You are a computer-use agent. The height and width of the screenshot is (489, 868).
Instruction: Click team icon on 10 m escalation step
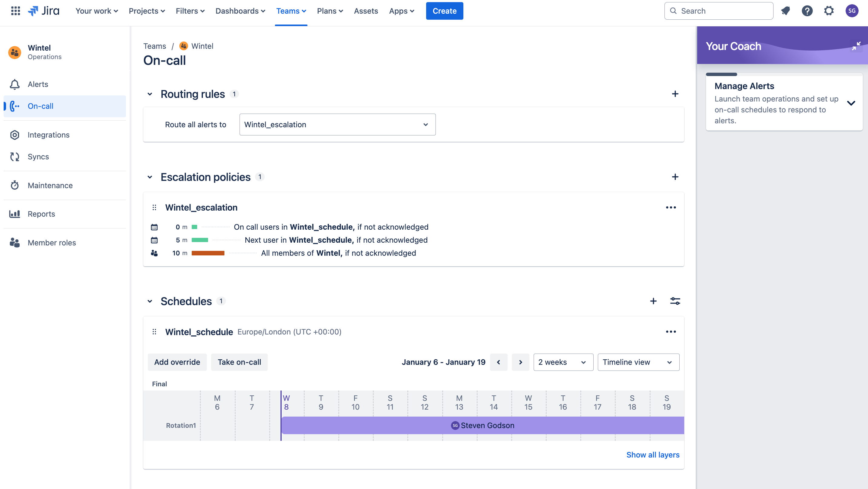pyautogui.click(x=154, y=253)
